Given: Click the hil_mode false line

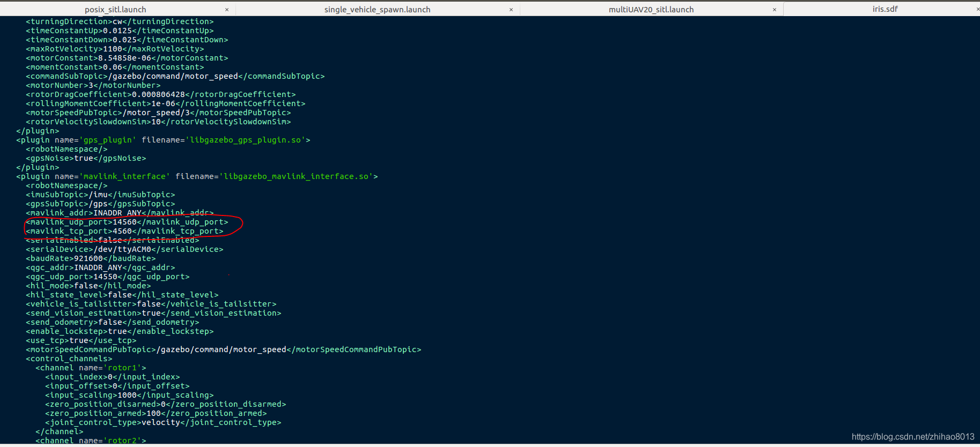Looking at the screenshot, I should point(89,286).
